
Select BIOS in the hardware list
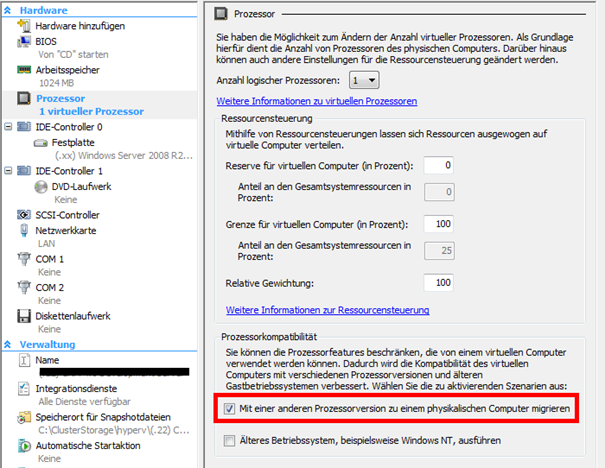pyautogui.click(x=46, y=41)
